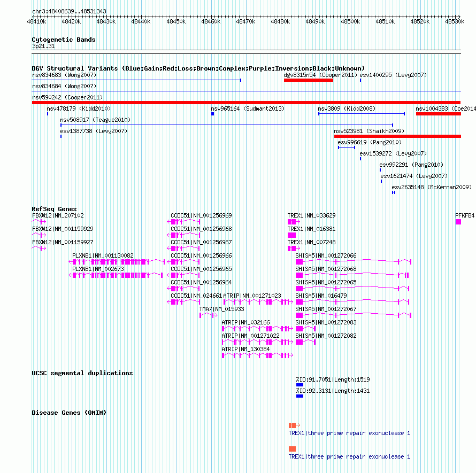The height and width of the screenshot is (473, 476).
Task: Click gene label SHISA5|NM_001272082
Action: point(326,336)
